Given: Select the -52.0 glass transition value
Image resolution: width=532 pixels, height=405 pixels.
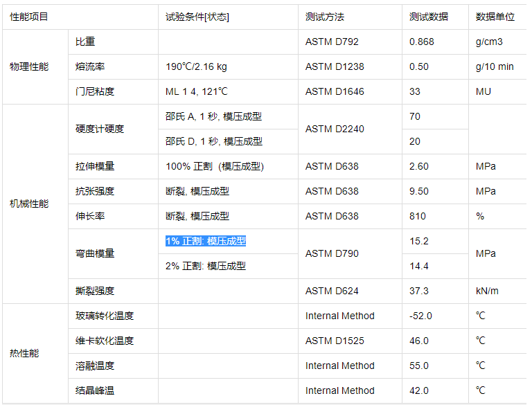Looking at the screenshot, I should tap(420, 316).
